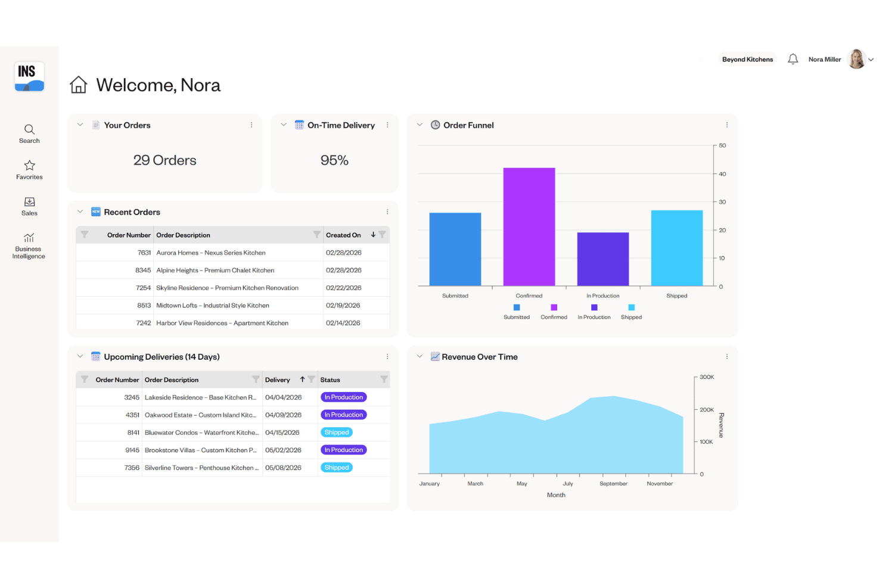The image size is (882, 588).
Task: Open the Nora Miller user dropdown
Action: coord(871,60)
